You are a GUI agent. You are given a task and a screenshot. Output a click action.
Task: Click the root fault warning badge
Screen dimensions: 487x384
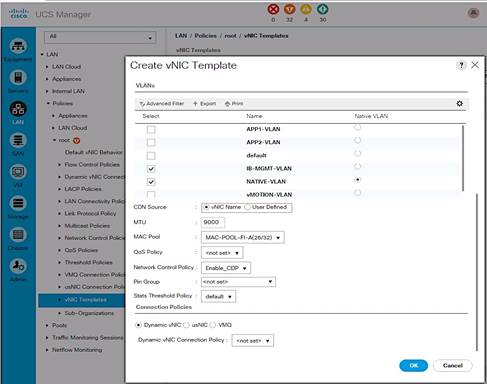tap(76, 140)
